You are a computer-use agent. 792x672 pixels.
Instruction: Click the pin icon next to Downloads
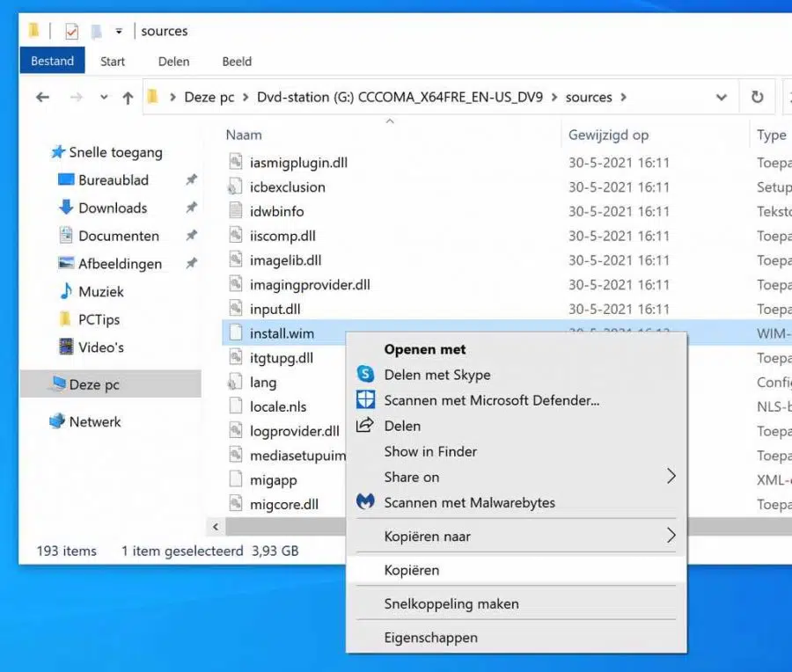(192, 207)
